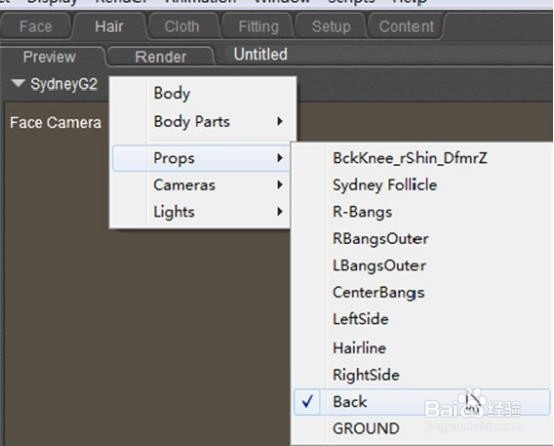The width and height of the screenshot is (554, 446).
Task: Choose the Props menu entry
Action: coord(201,158)
